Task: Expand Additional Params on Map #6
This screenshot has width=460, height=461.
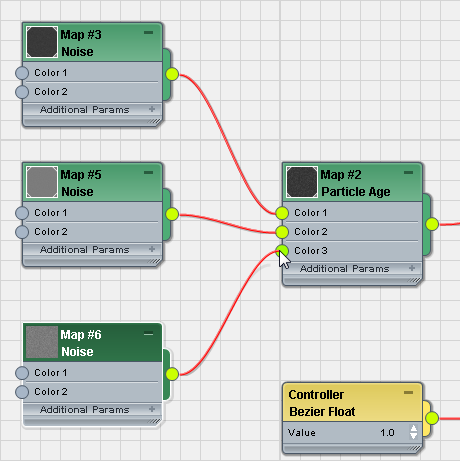Action: click(x=152, y=409)
